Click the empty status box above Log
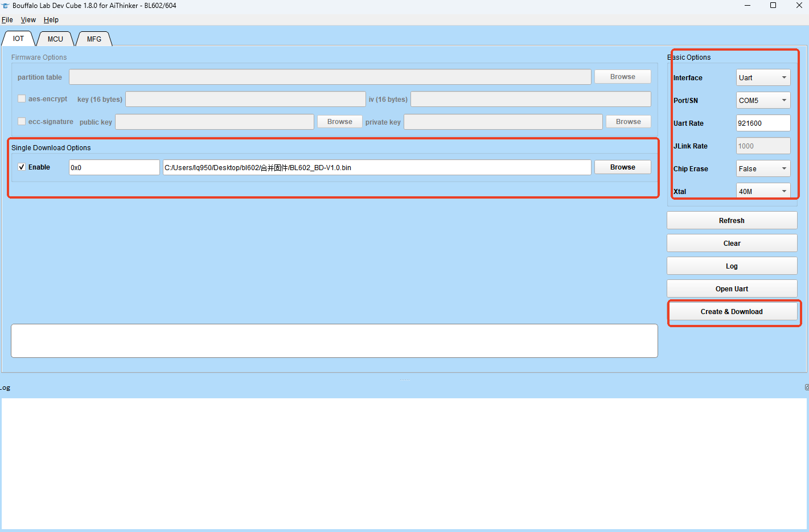This screenshot has height=532, width=809. (334, 341)
